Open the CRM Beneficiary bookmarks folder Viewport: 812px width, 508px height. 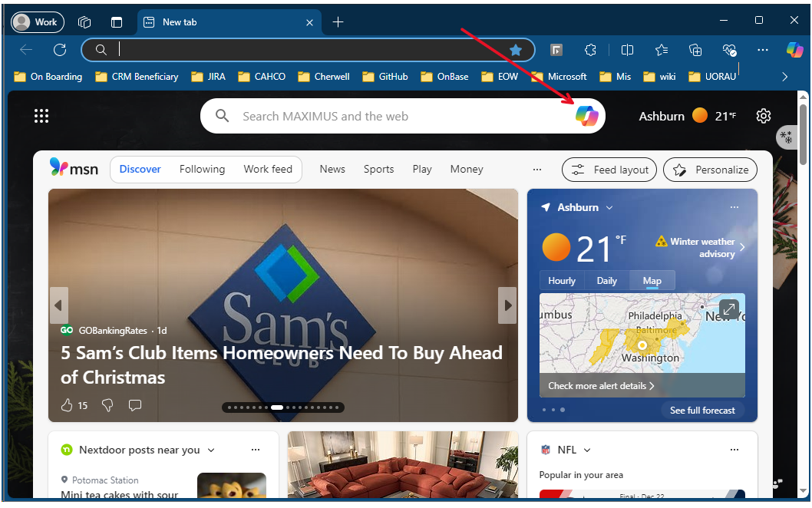pyautogui.click(x=137, y=77)
